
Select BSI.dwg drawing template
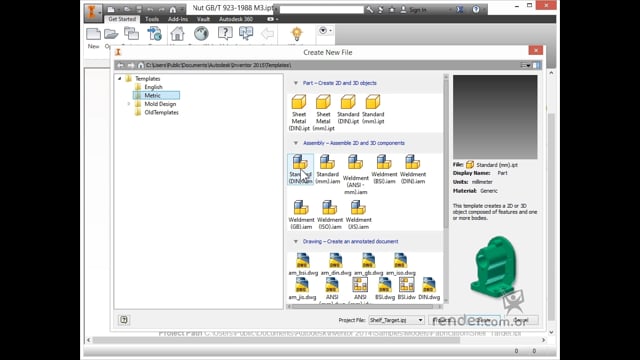[384, 289]
